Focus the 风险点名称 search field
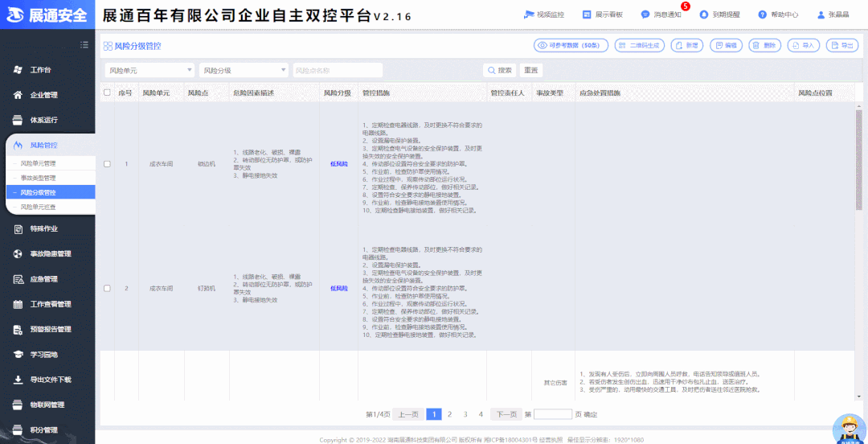The width and height of the screenshot is (868, 444). [338, 71]
